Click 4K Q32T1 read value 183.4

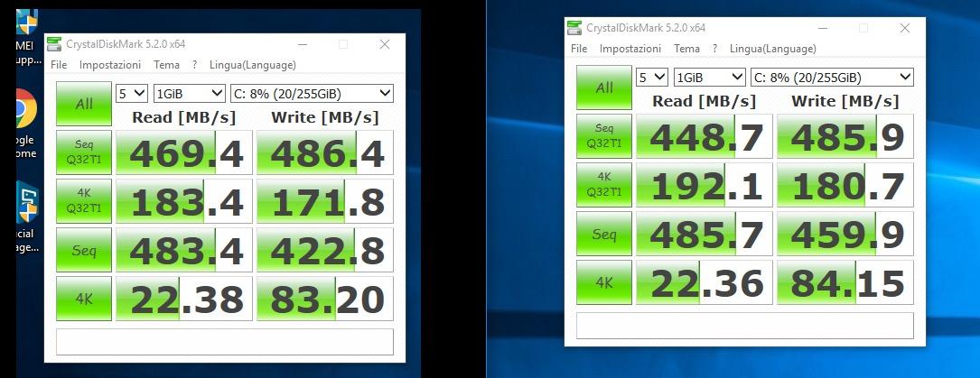coord(184,201)
